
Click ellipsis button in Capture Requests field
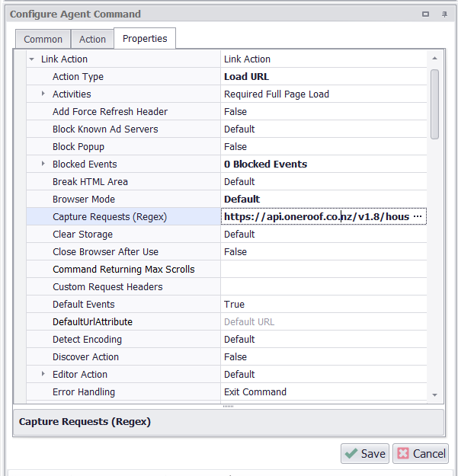pos(417,217)
